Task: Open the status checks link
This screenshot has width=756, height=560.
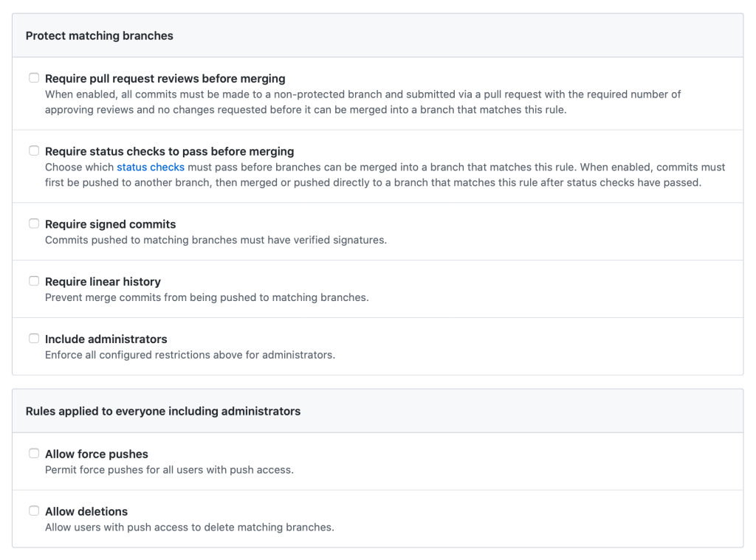Action: click(151, 167)
